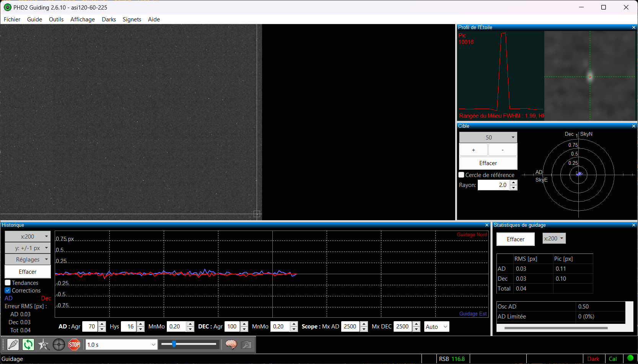Auto-select a guide star using the star icon

(x=44, y=344)
